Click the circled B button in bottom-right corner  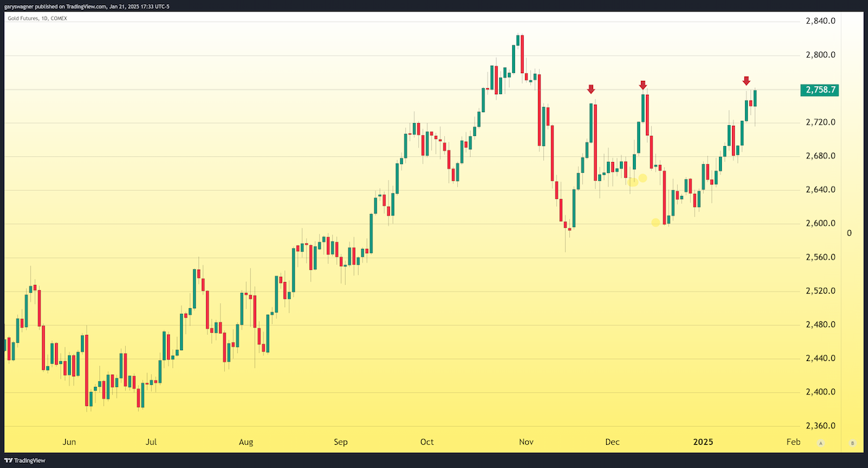tap(853, 443)
